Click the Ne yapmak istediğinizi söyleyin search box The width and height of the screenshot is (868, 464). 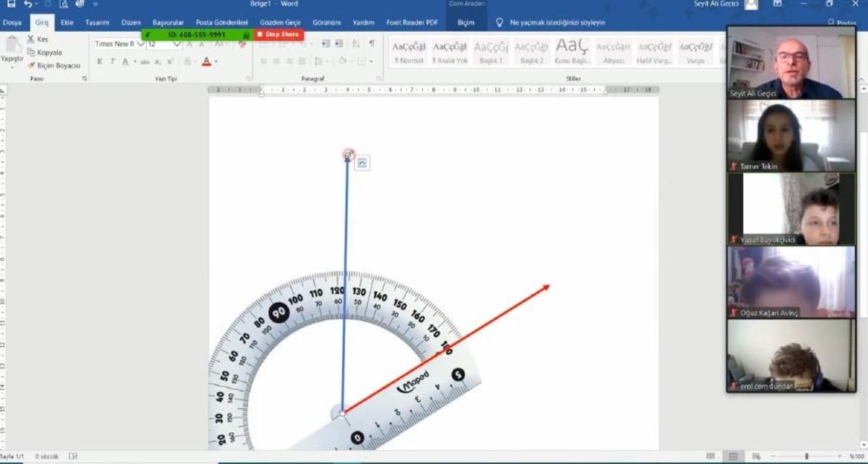[x=557, y=22]
